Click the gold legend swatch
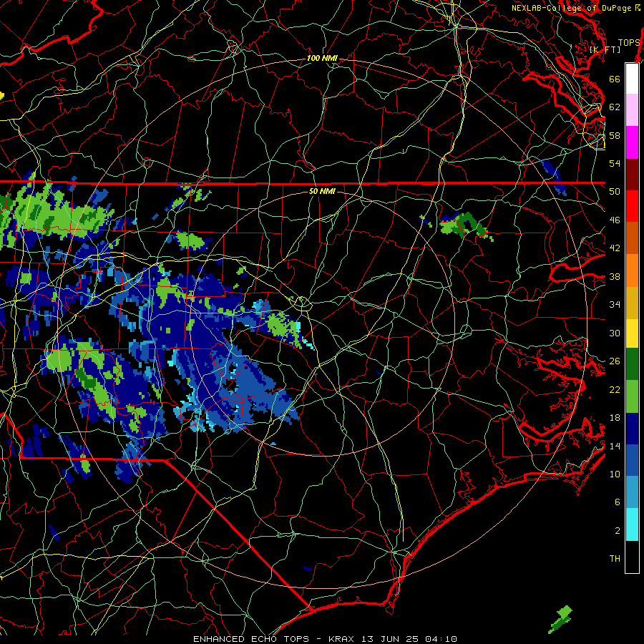 pos(632,303)
